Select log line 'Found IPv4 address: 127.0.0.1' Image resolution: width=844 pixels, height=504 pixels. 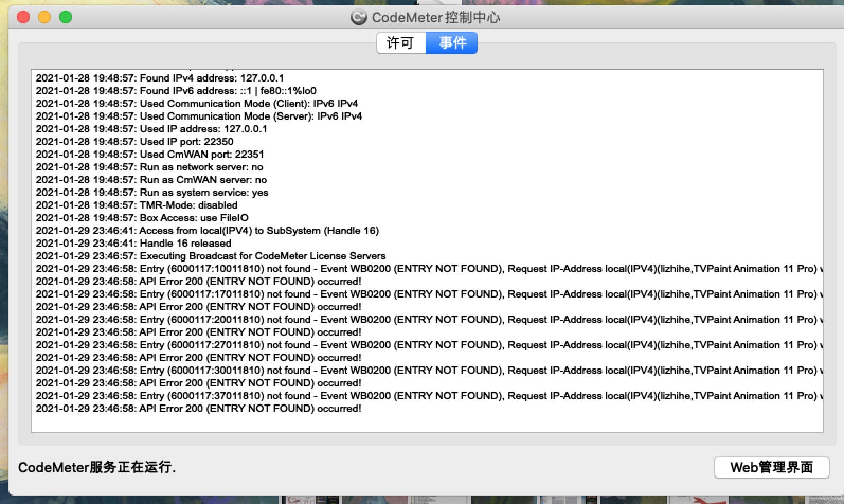(x=160, y=78)
